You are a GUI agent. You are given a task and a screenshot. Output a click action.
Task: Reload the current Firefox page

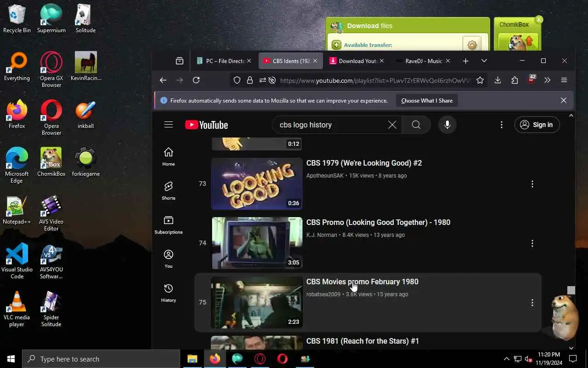click(x=196, y=80)
